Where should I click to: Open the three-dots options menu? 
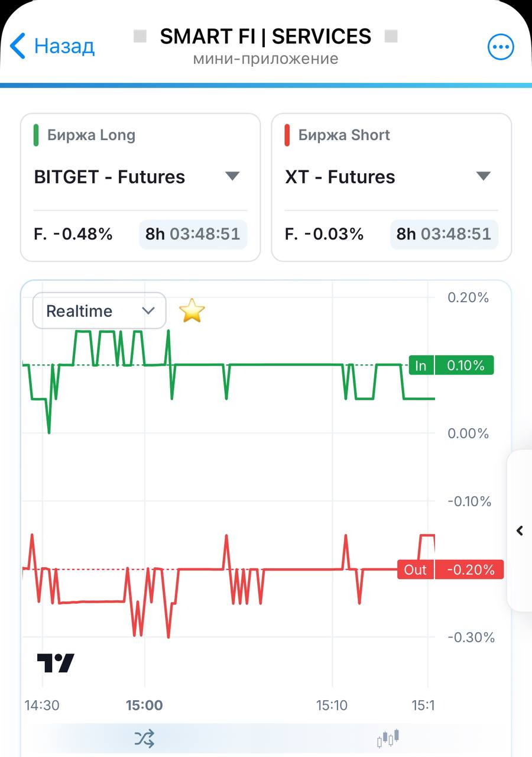(x=501, y=47)
